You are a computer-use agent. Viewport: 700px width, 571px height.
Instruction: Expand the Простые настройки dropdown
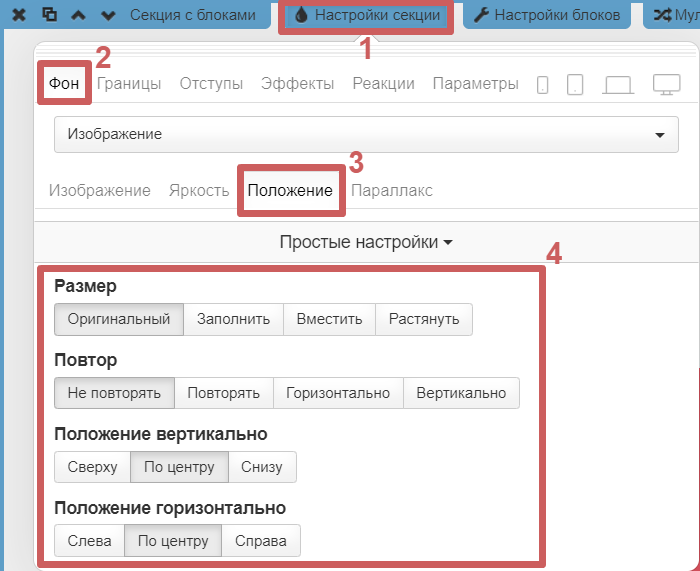tap(366, 242)
